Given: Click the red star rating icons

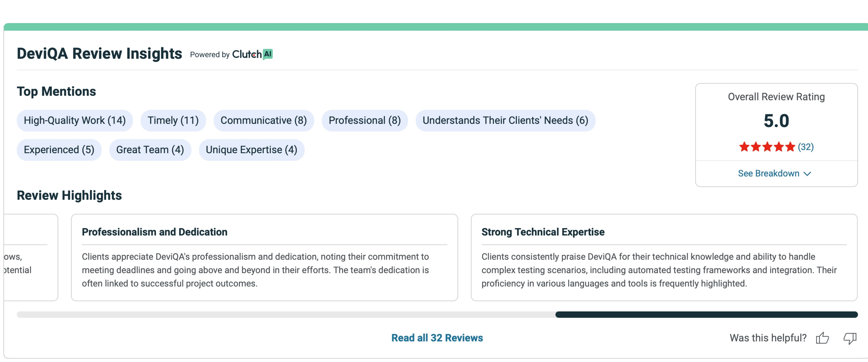Looking at the screenshot, I should coord(767,147).
